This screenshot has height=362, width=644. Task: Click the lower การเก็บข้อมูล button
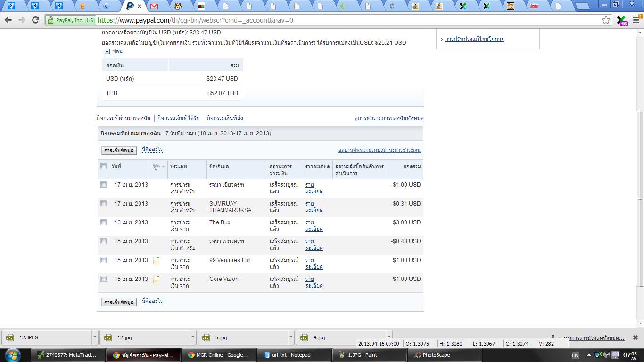coord(119,302)
